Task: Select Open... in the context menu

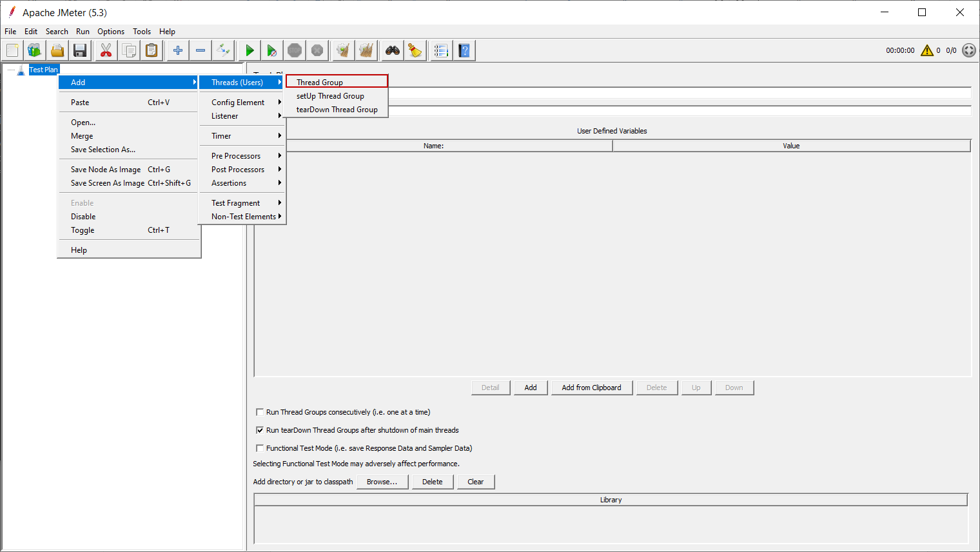Action: point(129,123)
